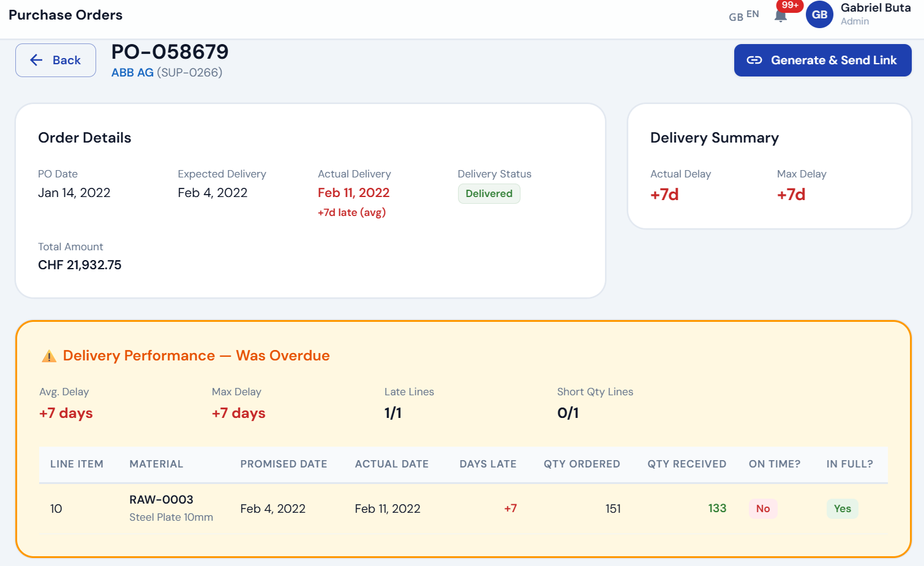924x566 pixels.
Task: Click the 99+ notification badge
Action: point(789,6)
